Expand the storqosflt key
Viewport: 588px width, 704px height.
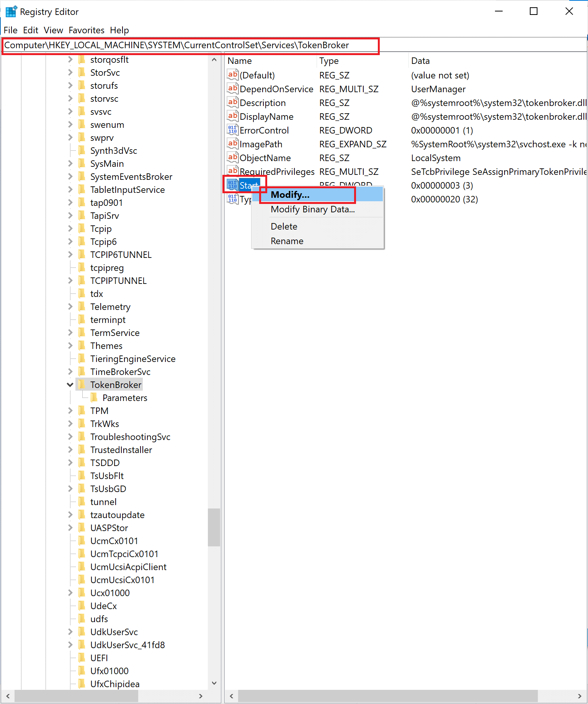click(x=70, y=59)
